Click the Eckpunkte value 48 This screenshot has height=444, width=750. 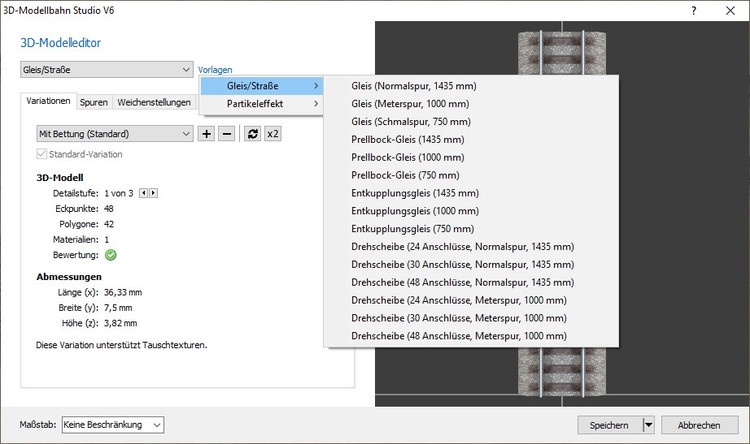tap(109, 209)
